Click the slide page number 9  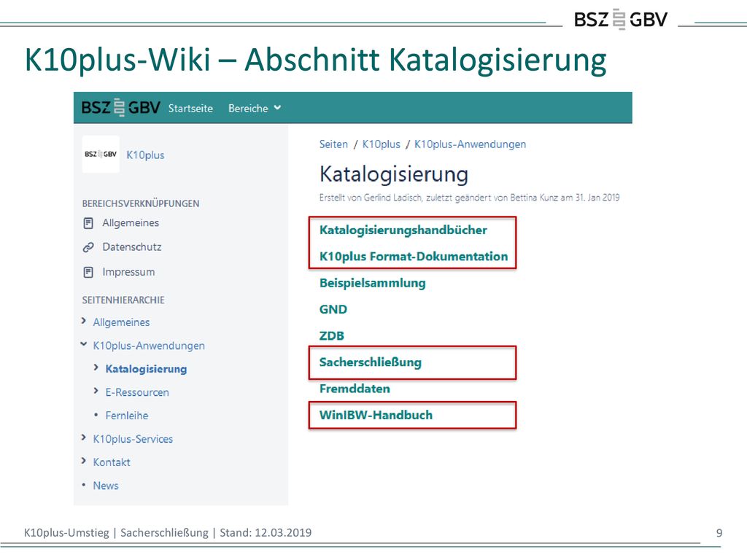click(x=719, y=533)
